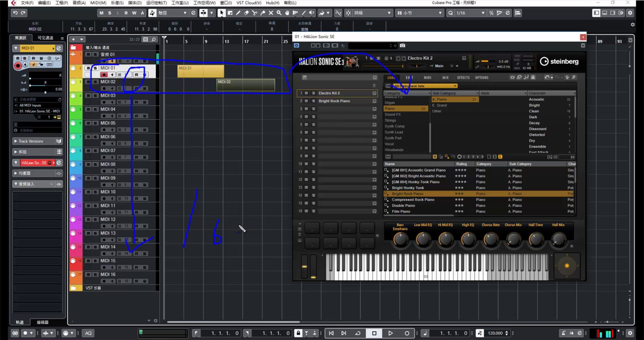Viewport: 644px width, 340px height.
Task: Click the HALion pitch bend wheel
Action: pyautogui.click(x=304, y=266)
